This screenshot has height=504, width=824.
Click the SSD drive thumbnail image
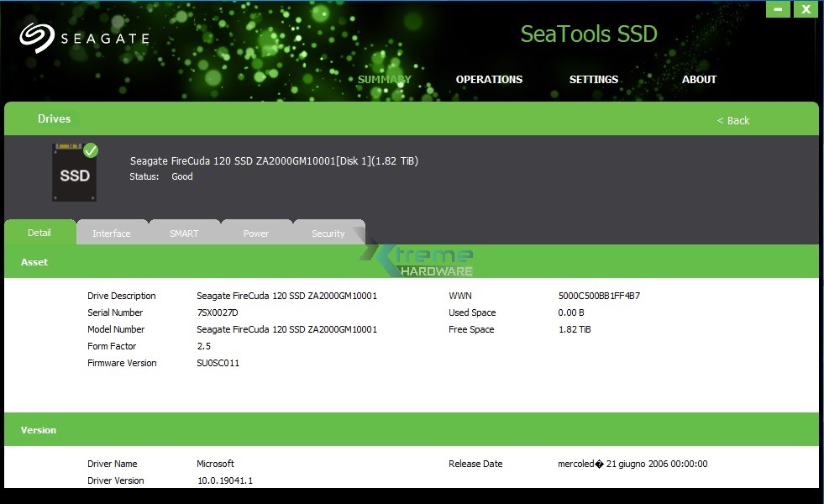click(74, 171)
